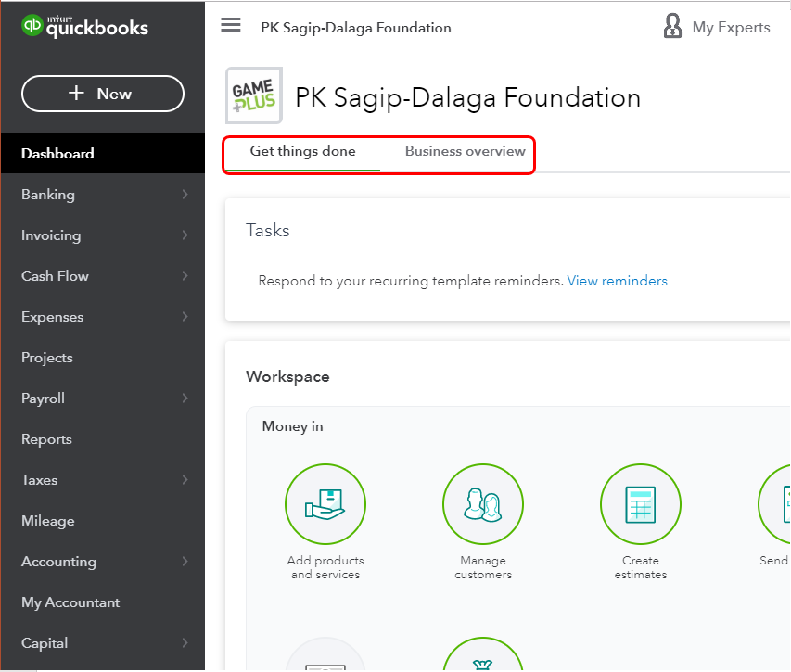The width and height of the screenshot is (791, 672).
Task: Click the QuickBooks logo
Action: 85,27
